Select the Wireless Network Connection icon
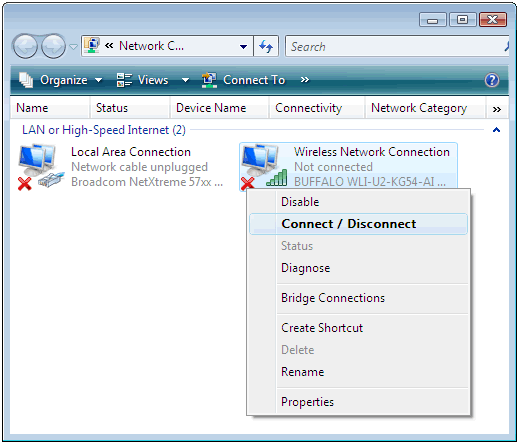Screen dimensions: 519x444 (x=264, y=166)
